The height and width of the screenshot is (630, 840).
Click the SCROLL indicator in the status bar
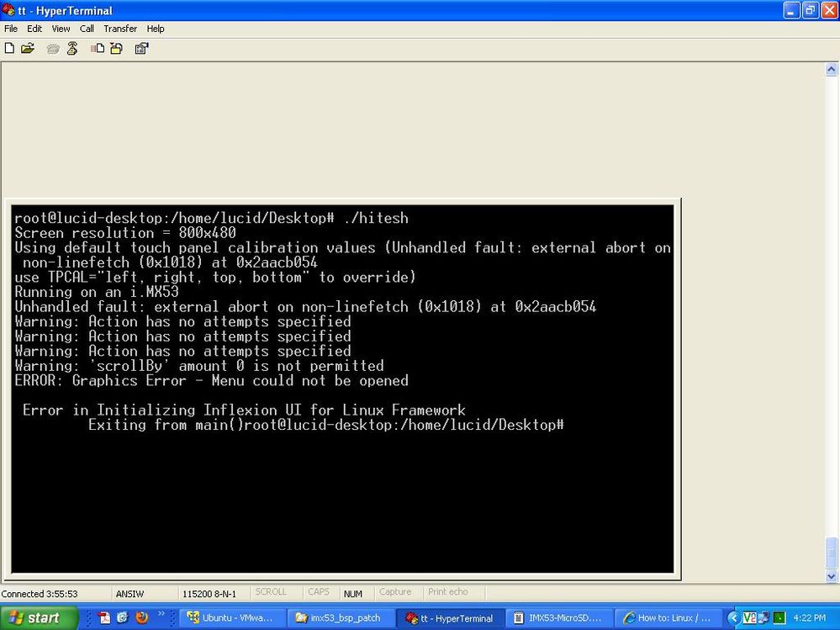click(271, 592)
